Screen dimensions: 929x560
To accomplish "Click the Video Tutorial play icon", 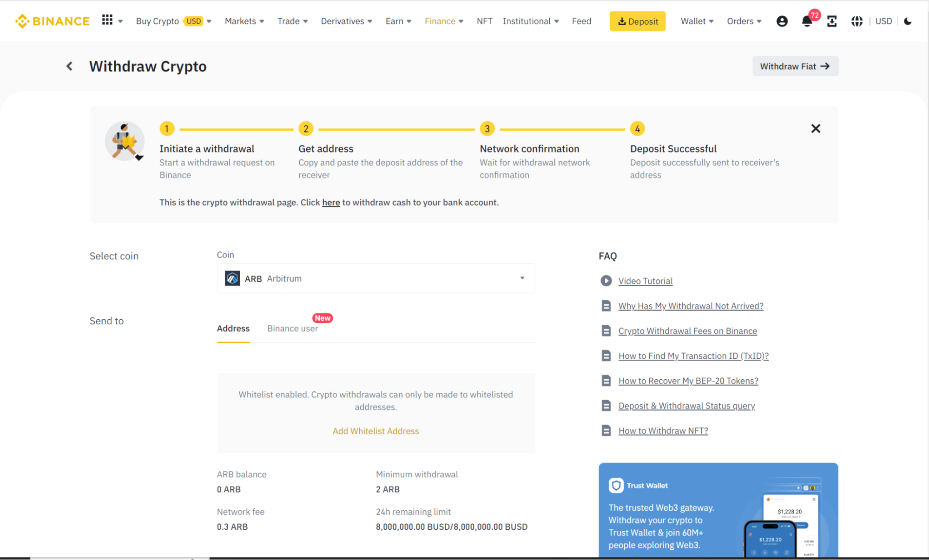I will point(606,281).
